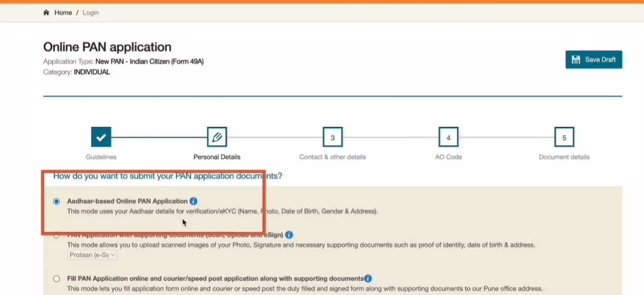Click the Login breadcrumb text

pos(91,13)
